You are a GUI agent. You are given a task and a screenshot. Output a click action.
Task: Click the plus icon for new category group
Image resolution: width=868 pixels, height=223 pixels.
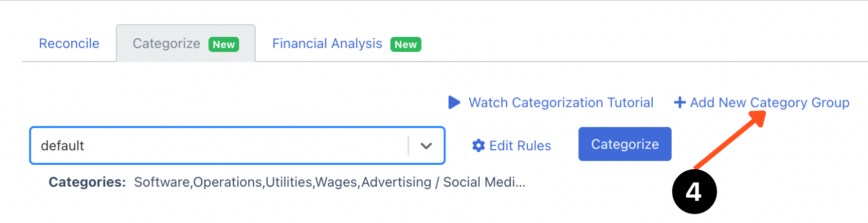[680, 103]
